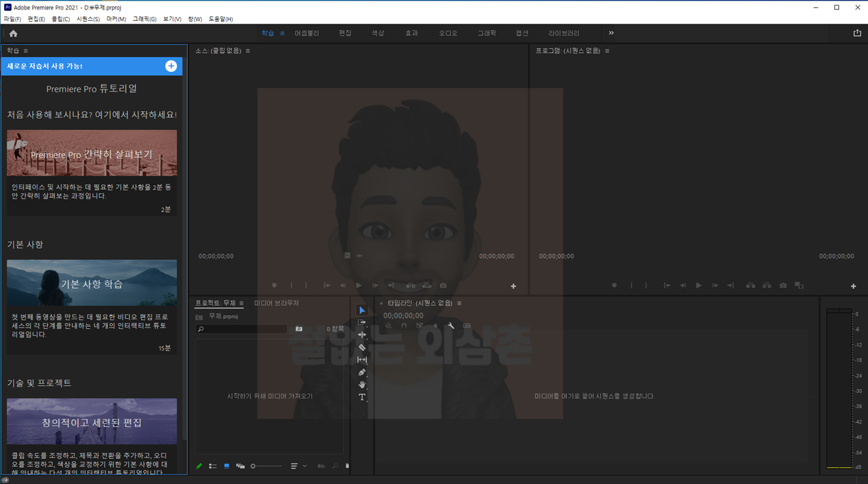
Task: Select the Type tool
Action: (x=362, y=397)
